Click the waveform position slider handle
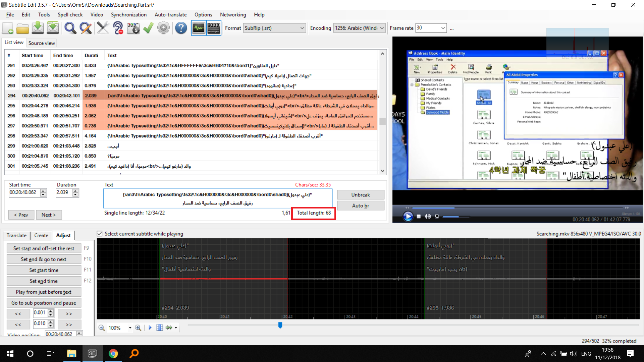Screen dimensions: 644x362 coord(280,325)
